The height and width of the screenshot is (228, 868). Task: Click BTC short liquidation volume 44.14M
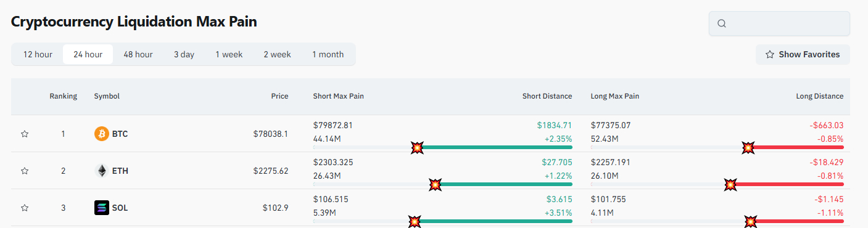pyautogui.click(x=327, y=139)
